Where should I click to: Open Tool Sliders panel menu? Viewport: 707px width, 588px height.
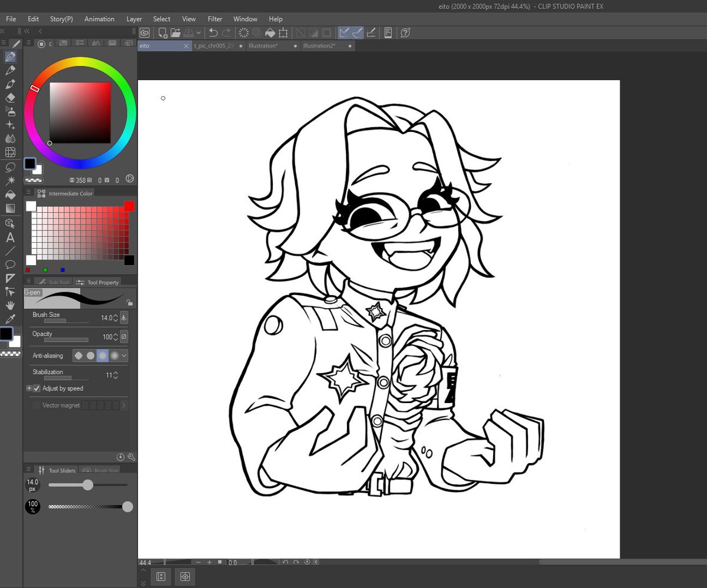pyautogui.click(x=27, y=470)
